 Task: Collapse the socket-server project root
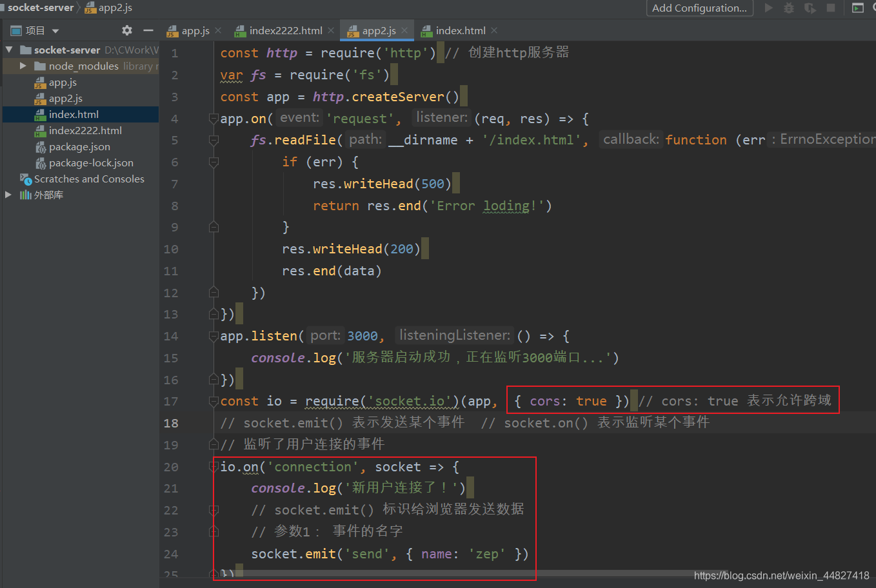9,50
